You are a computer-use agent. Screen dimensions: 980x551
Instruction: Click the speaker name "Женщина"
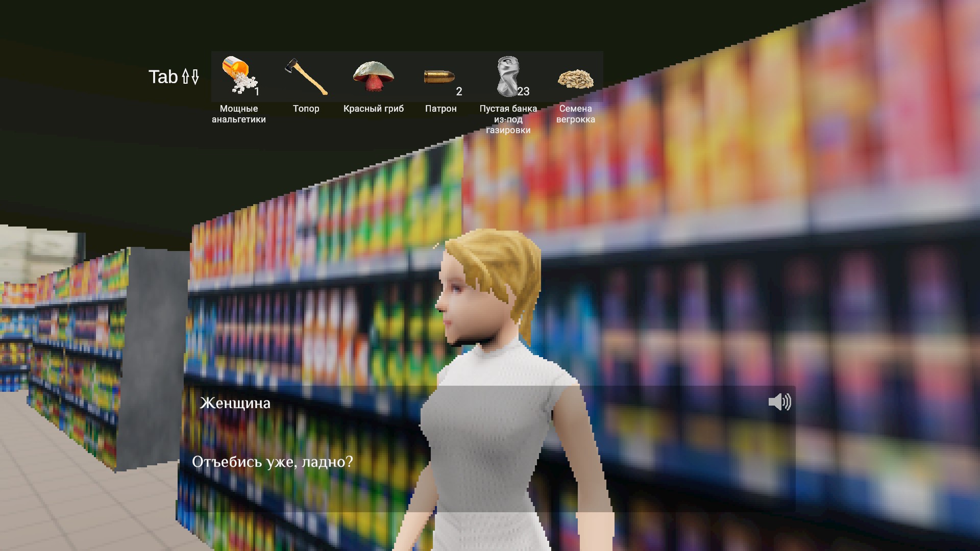tap(235, 403)
